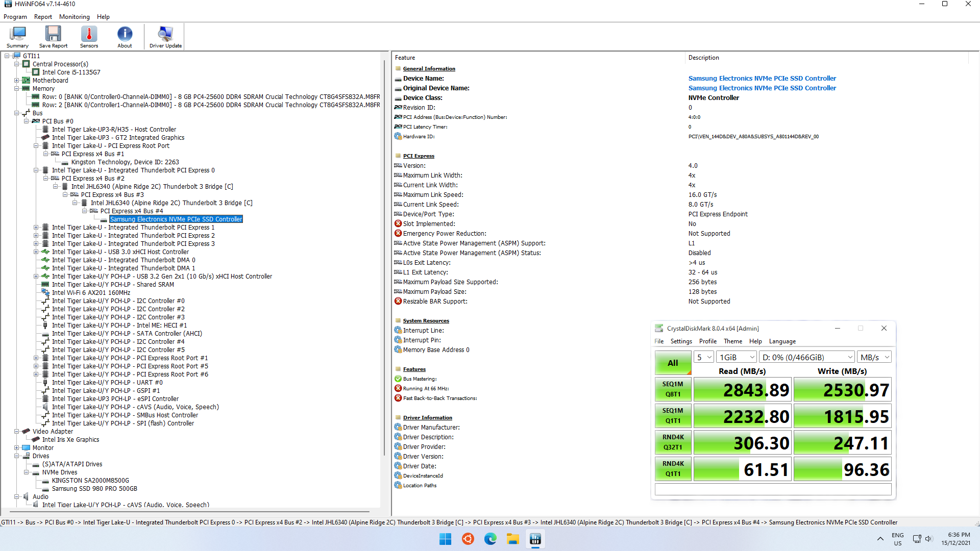Open the About info icon
Image resolution: width=980 pixels, height=551 pixels.
125,37
